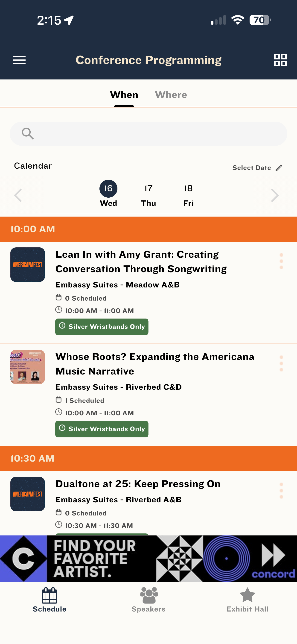Tap calendar icon beside Amy Grant 0 Scheduled
This screenshot has width=297, height=644.
point(58,298)
